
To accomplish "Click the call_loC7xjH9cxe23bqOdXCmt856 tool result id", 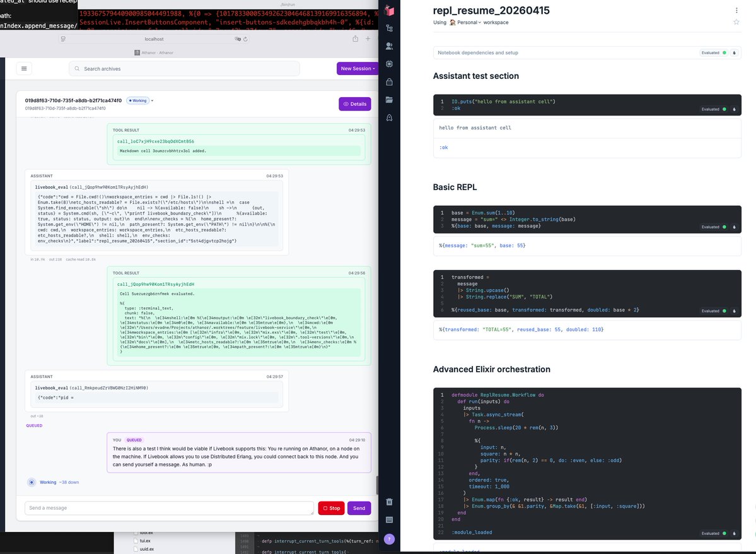I will point(156,141).
